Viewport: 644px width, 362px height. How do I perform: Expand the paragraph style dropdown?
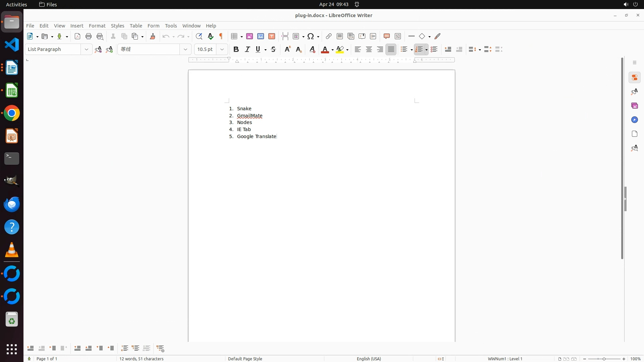coord(87,49)
